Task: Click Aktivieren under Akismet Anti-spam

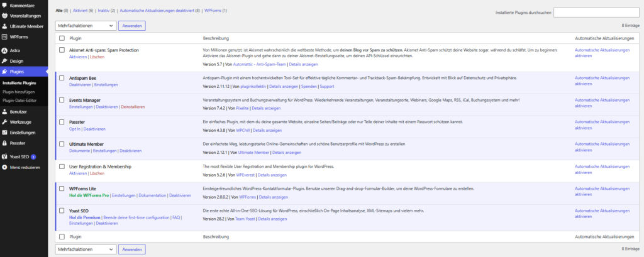Action: [78, 57]
